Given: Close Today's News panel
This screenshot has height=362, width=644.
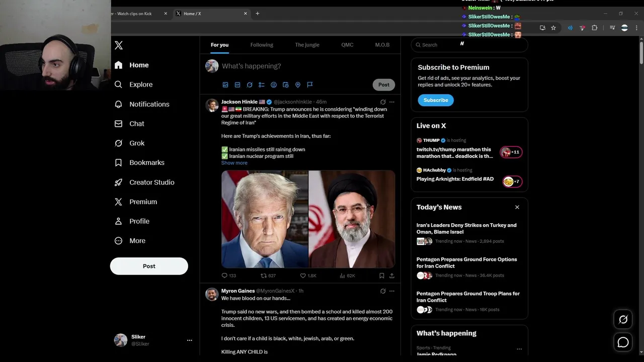Looking at the screenshot, I should point(517,207).
